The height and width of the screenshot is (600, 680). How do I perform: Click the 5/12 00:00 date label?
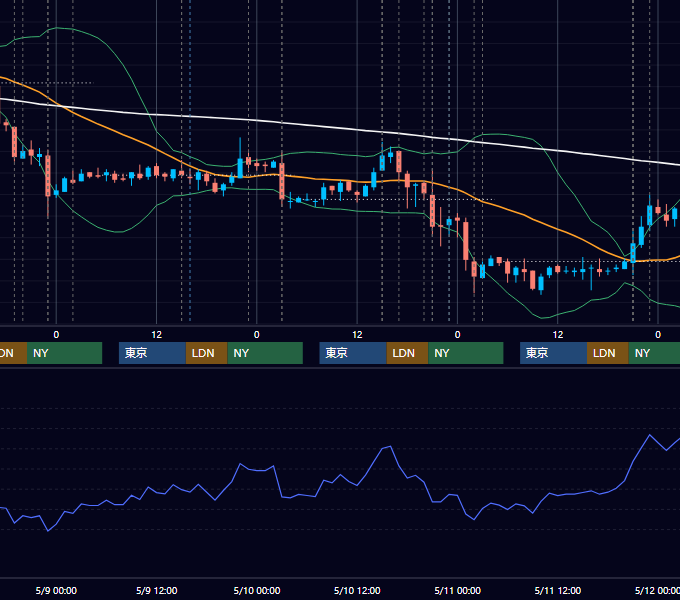coord(657,590)
